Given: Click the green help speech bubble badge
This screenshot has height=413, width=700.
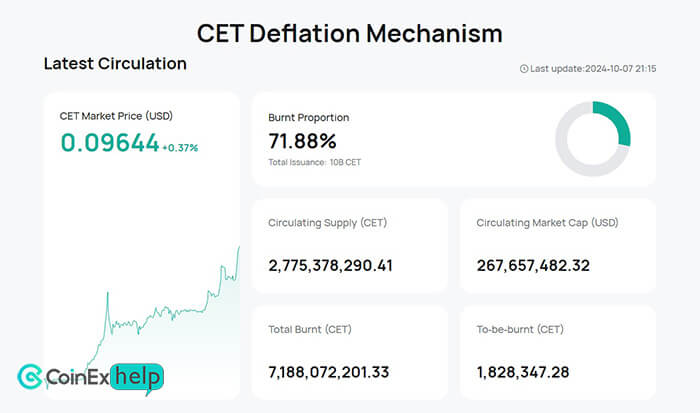Looking at the screenshot, I should [138, 378].
